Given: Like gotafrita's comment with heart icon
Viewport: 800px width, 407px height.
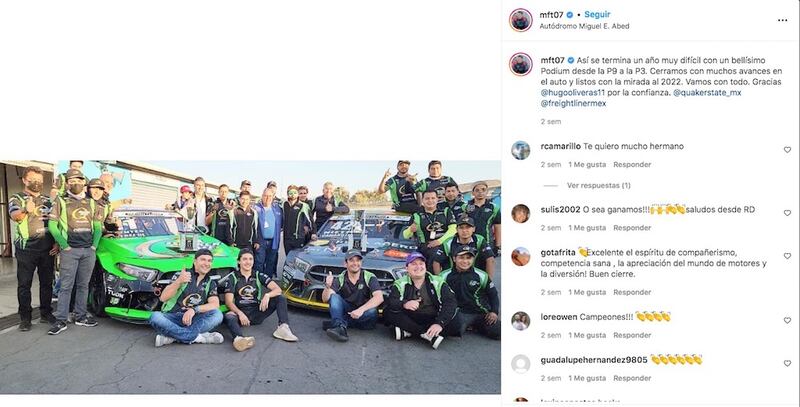Looking at the screenshot, I should point(787,256).
